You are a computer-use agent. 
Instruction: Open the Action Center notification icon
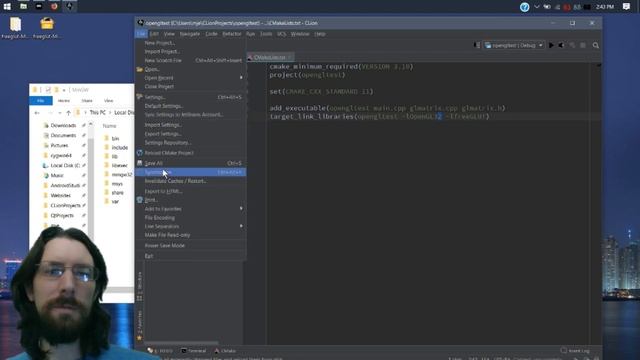coord(626,7)
